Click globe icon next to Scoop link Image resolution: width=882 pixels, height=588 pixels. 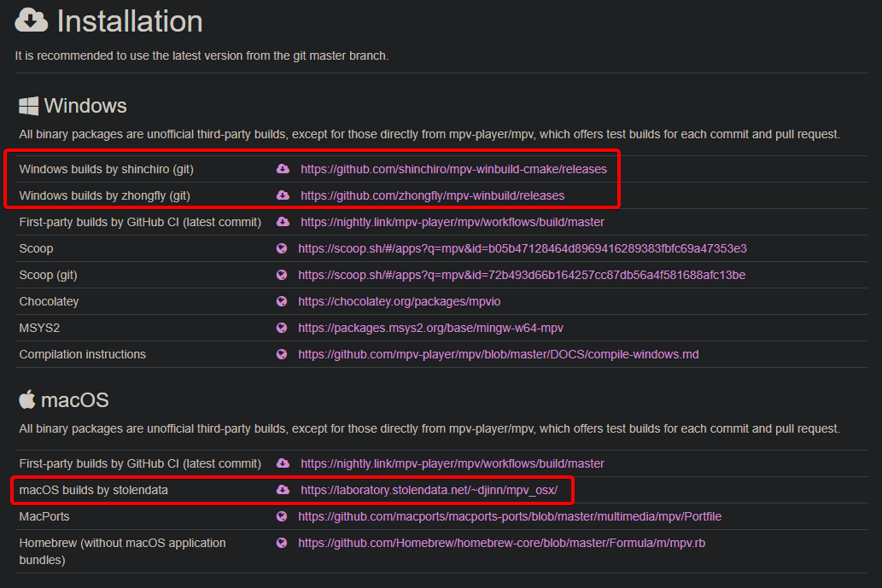point(282,248)
